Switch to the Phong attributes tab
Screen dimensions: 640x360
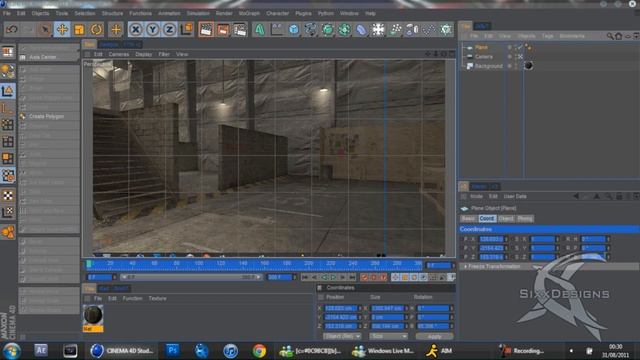point(525,219)
